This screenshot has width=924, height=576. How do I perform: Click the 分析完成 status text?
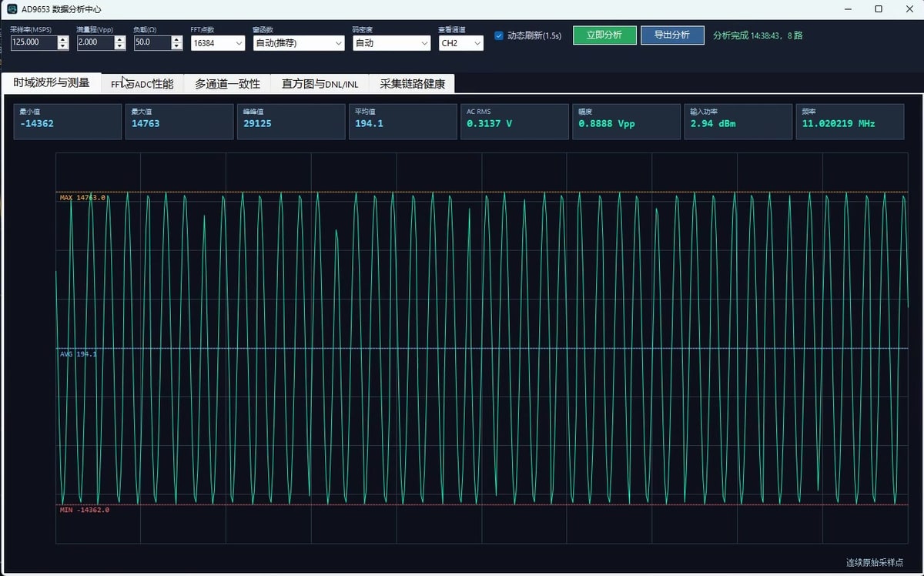[758, 35]
